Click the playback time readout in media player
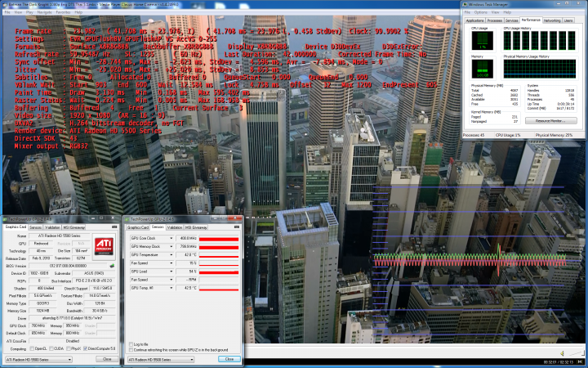This screenshot has height=368, width=588. click(559, 362)
